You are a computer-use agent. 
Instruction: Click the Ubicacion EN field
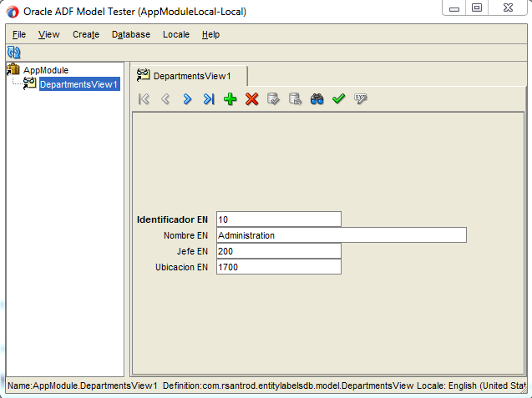tap(279, 267)
